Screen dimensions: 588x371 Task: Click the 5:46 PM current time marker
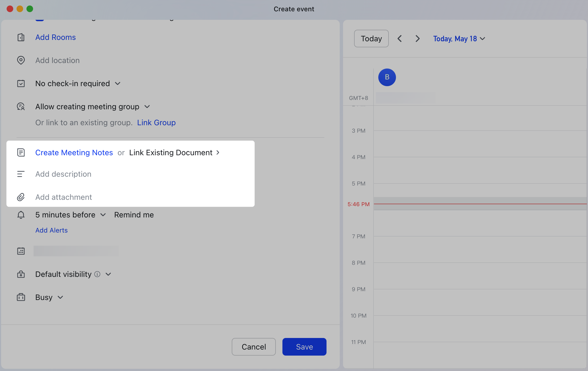click(358, 204)
